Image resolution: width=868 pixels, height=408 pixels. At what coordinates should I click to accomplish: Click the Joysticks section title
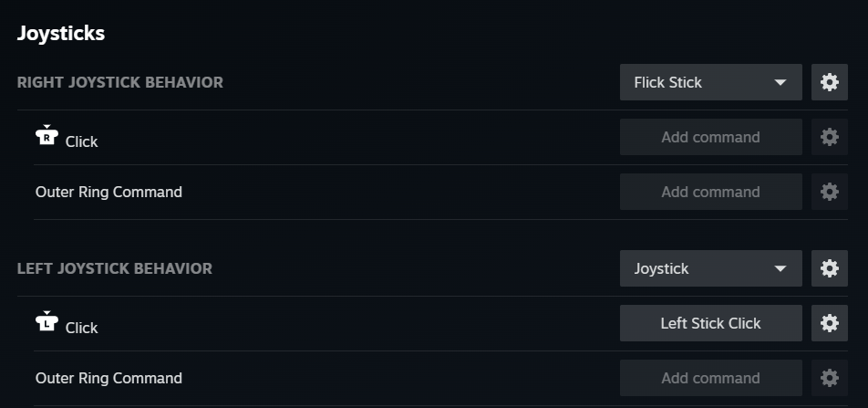[x=61, y=34]
